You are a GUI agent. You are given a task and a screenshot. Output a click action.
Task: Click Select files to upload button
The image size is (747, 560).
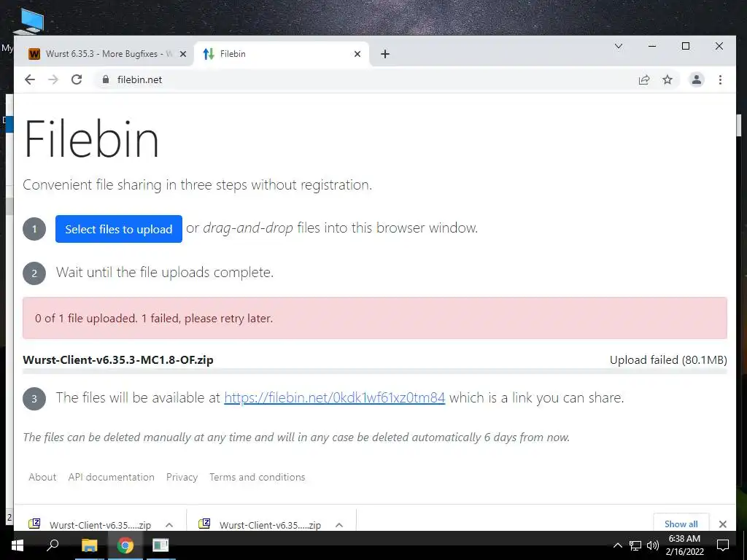119,229
